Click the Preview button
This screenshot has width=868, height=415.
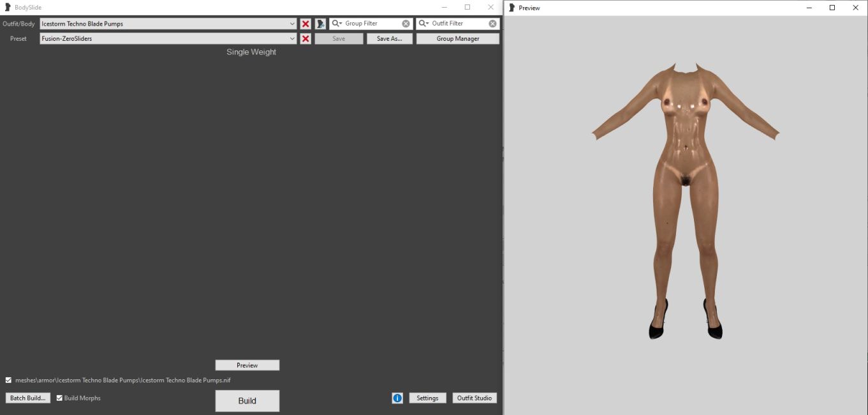click(x=247, y=365)
